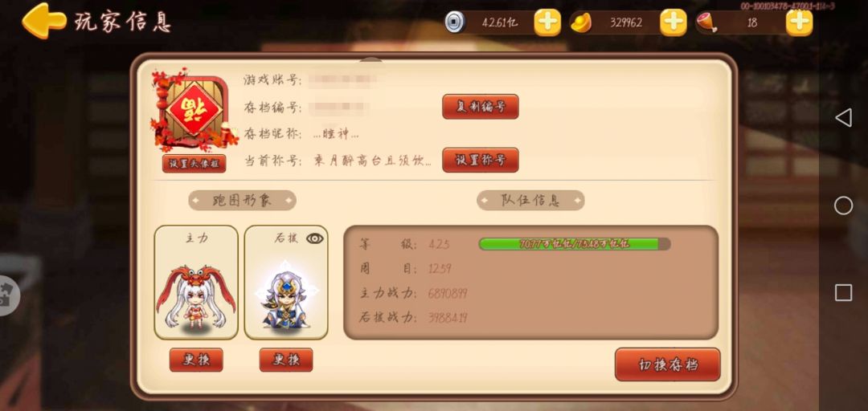Select the 队伍信息 section header
The width and height of the screenshot is (868, 411).
tap(530, 200)
